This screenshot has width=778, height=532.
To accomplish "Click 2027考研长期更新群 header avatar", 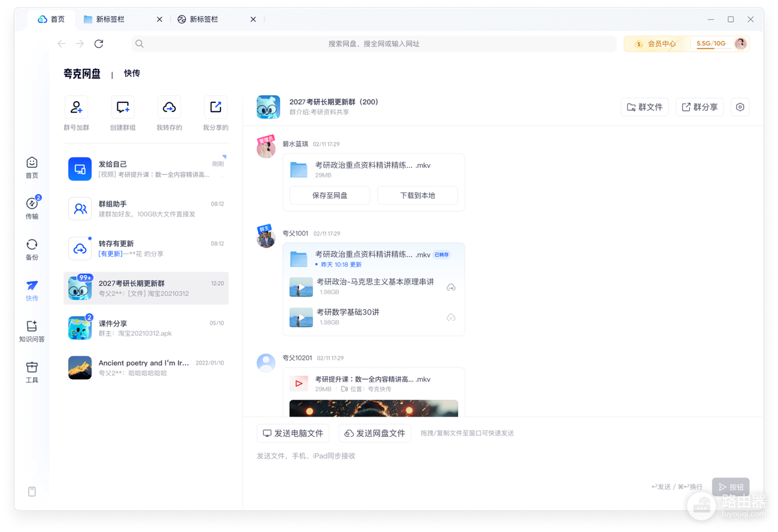I will point(268,107).
